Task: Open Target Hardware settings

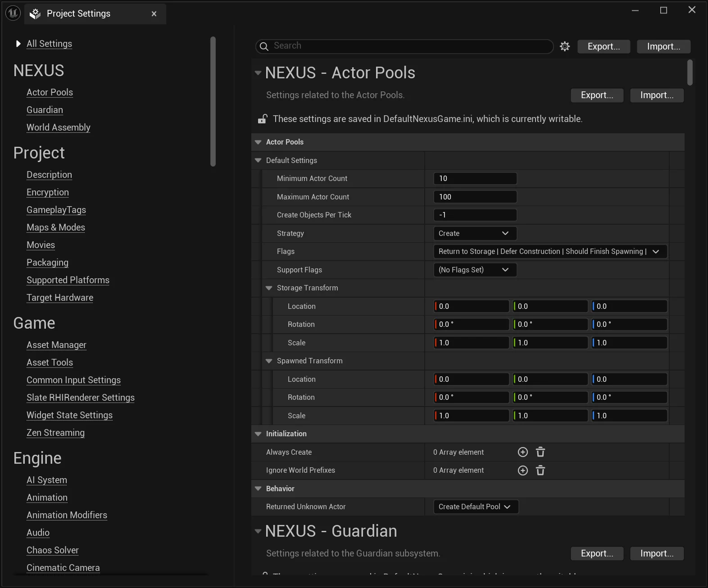Action: 60,298
